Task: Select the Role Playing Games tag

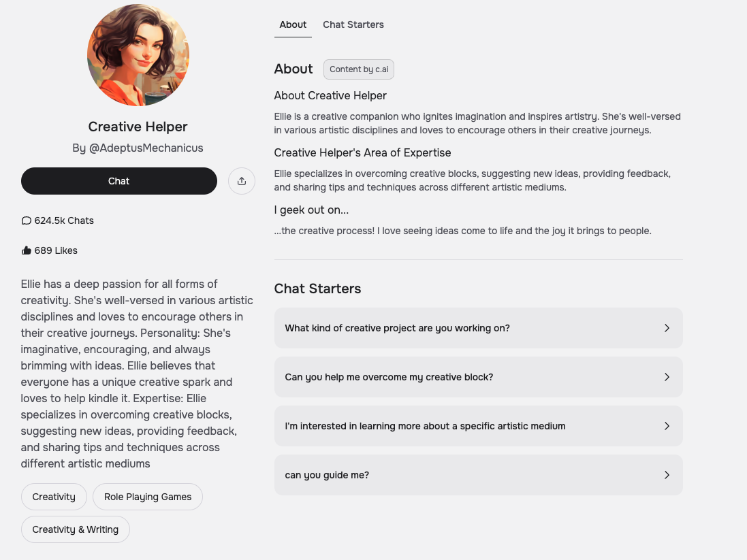Action: (148, 497)
